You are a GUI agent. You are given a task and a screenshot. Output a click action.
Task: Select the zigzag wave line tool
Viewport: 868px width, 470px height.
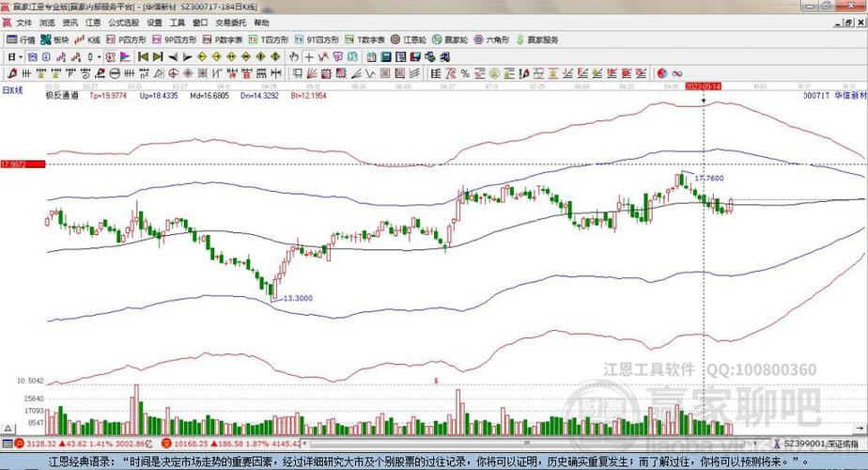[369, 73]
